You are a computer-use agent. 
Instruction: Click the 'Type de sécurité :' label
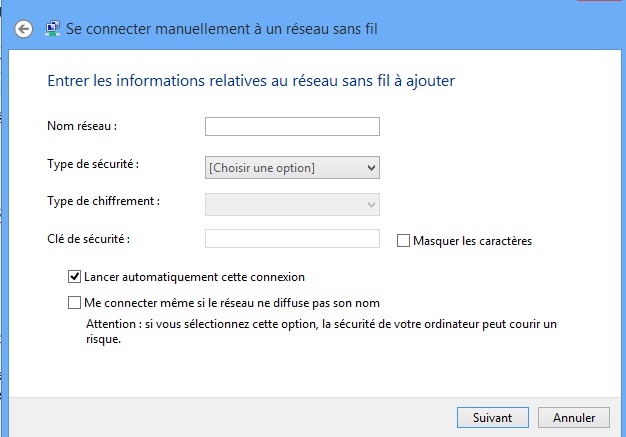coord(93,164)
